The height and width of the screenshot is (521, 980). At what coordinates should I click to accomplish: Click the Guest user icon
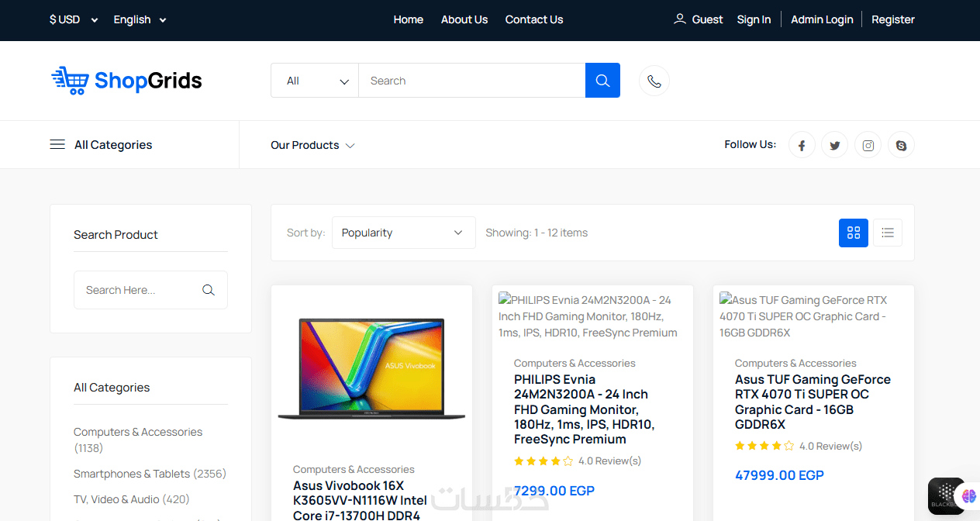(680, 19)
